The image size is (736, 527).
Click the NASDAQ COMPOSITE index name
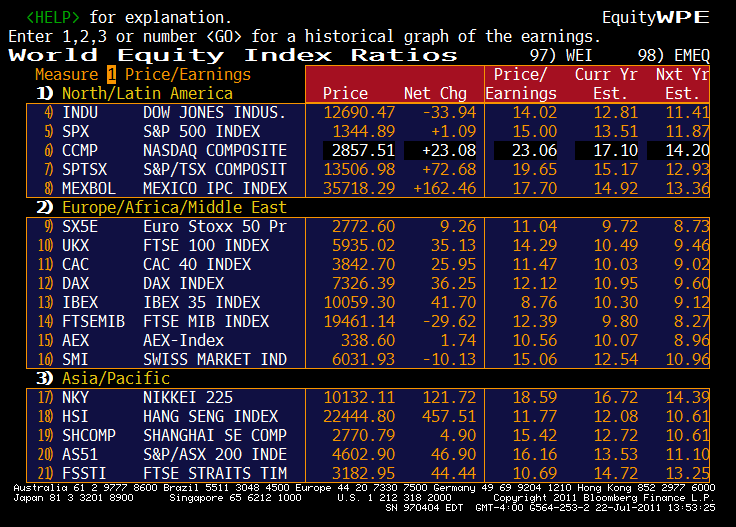click(215, 151)
